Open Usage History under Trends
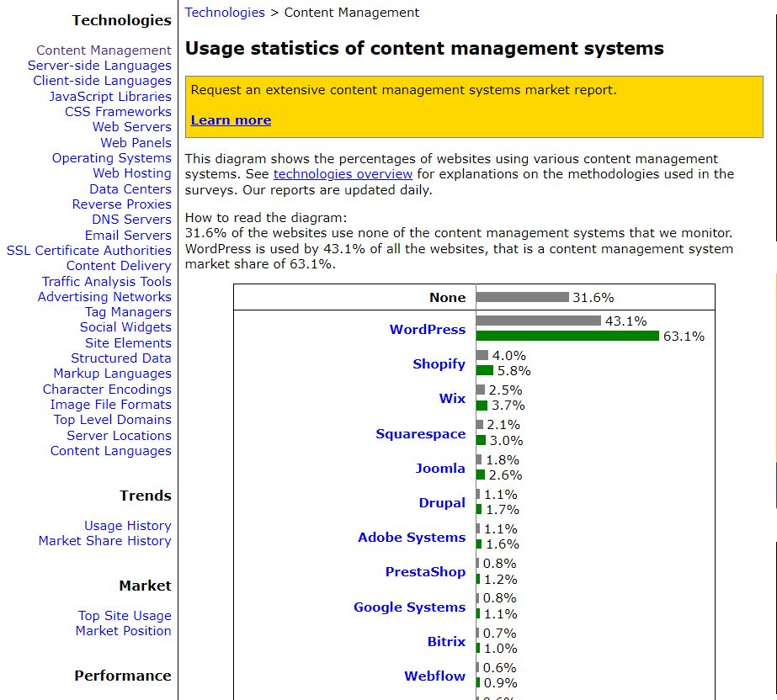The image size is (777, 700). (128, 526)
